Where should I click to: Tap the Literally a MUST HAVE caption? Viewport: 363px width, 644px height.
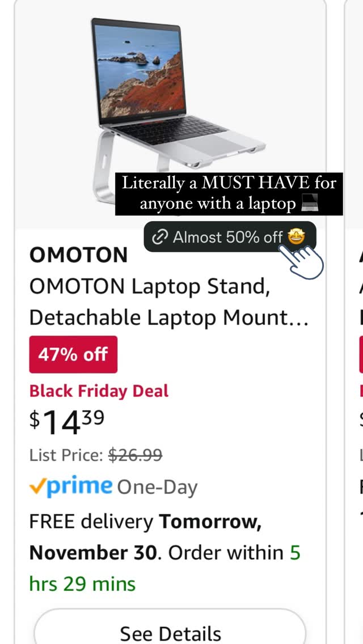229,194
